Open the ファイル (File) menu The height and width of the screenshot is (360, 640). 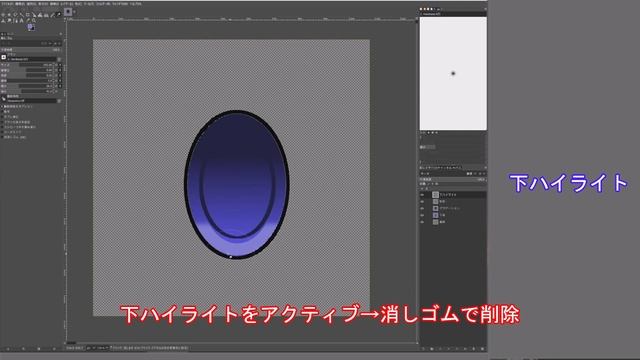point(7,4)
